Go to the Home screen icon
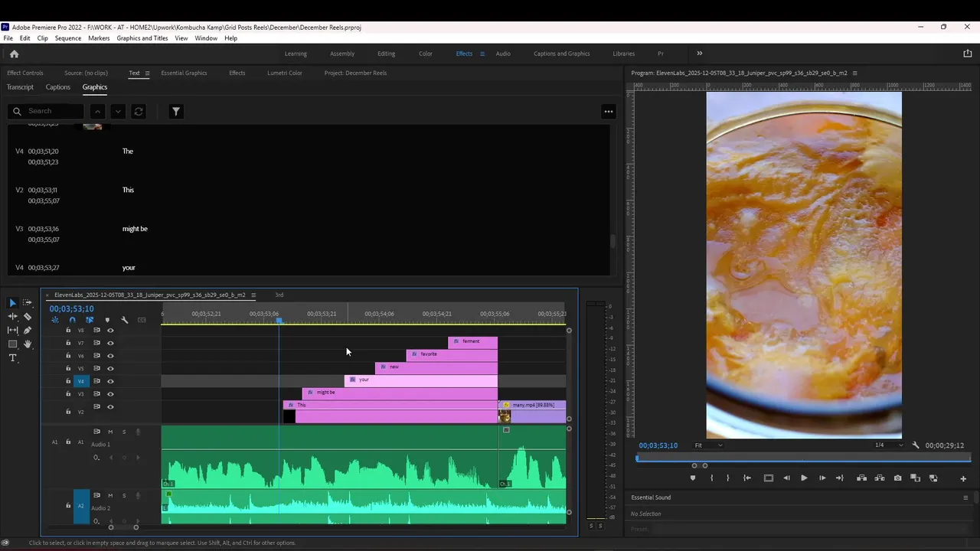The width and height of the screenshot is (980, 551). 14,54
